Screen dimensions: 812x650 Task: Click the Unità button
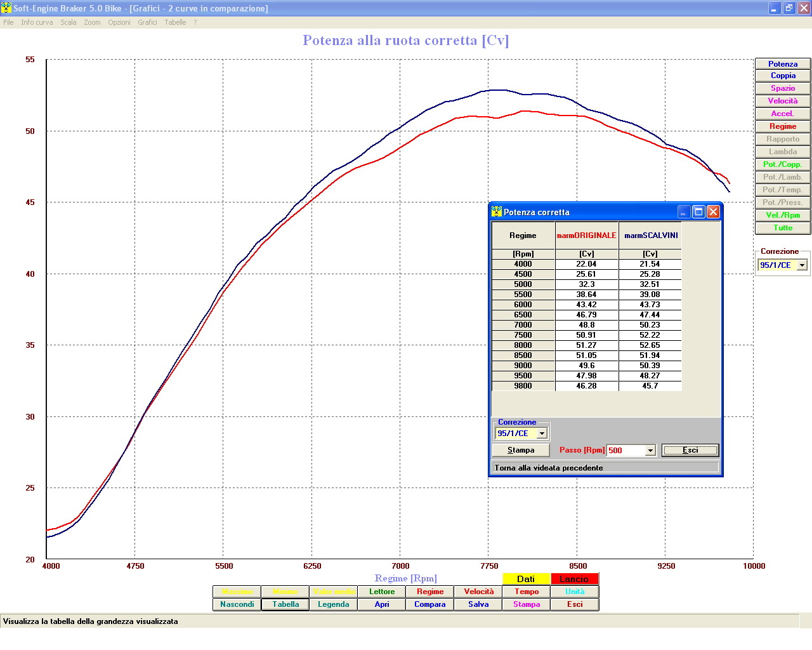point(575,592)
